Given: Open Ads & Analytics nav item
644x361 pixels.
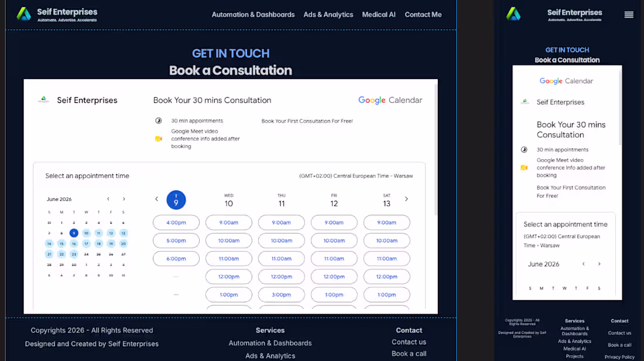Looking at the screenshot, I should click(328, 15).
